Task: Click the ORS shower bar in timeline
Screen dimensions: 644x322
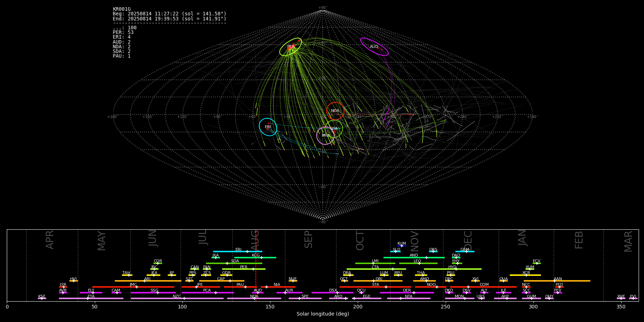Action: (433, 252)
